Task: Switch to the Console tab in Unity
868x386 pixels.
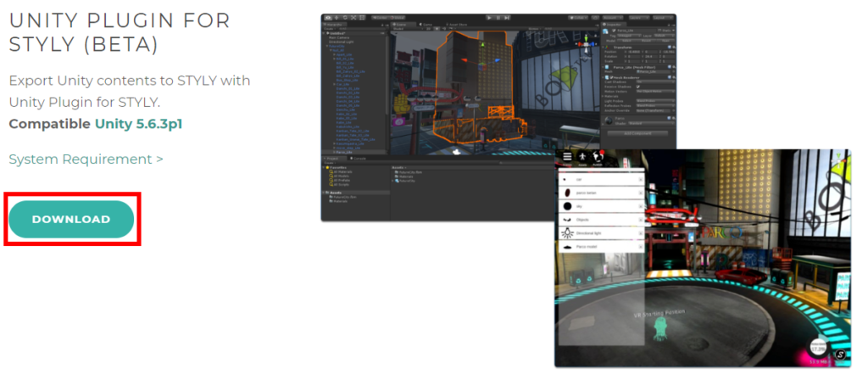Action: 359,159
